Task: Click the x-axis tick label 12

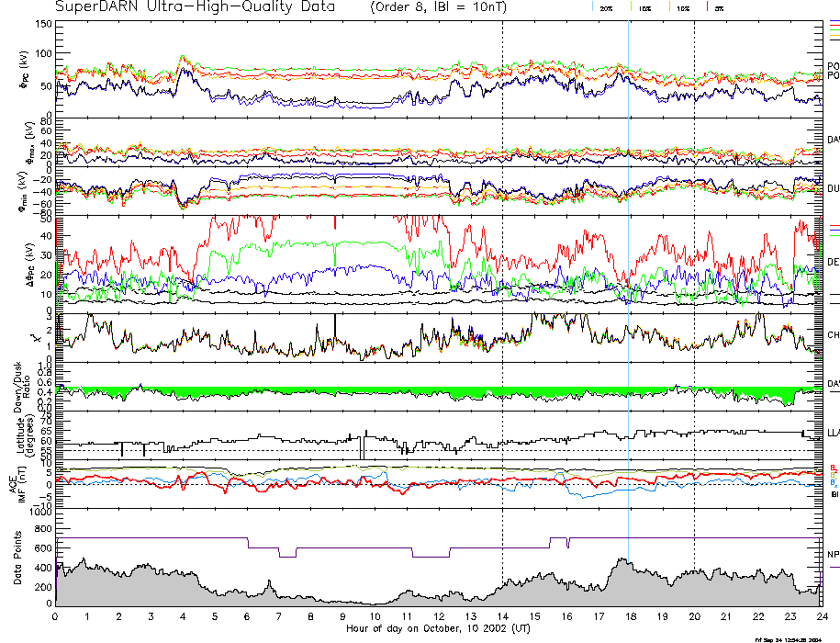Action: [439, 616]
